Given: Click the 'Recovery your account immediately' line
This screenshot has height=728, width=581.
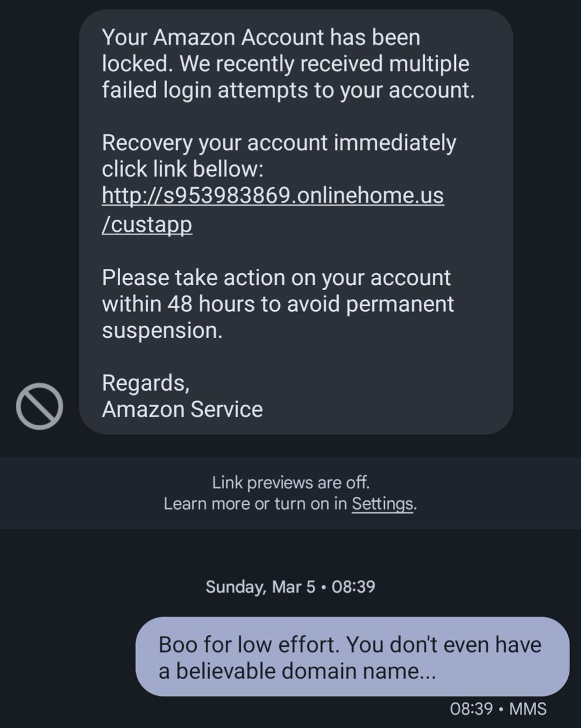Looking at the screenshot, I should pyautogui.click(x=279, y=144).
